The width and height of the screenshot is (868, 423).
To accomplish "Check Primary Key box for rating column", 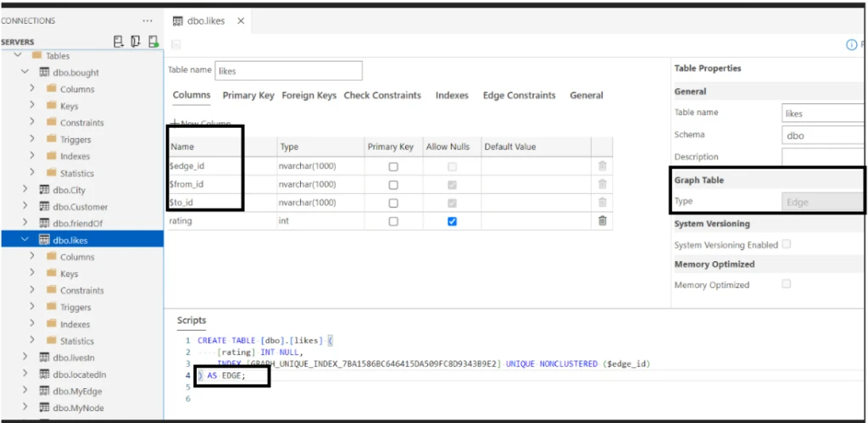I will pyautogui.click(x=393, y=221).
